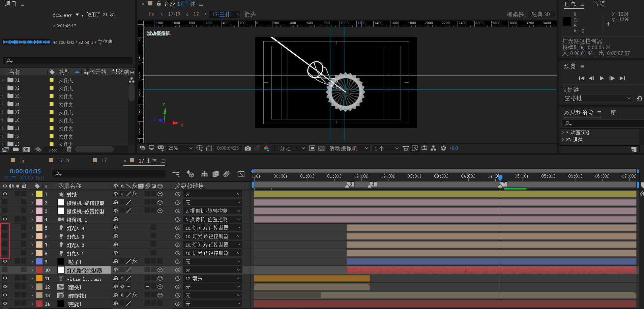The width and height of the screenshot is (644, 309).
Task: Click effects and presets search field
Action: [603, 123]
